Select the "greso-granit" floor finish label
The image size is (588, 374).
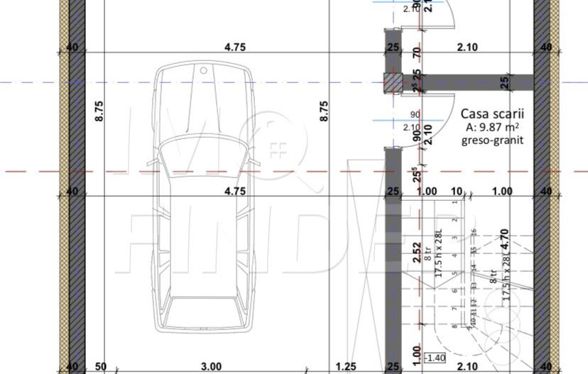(x=492, y=140)
